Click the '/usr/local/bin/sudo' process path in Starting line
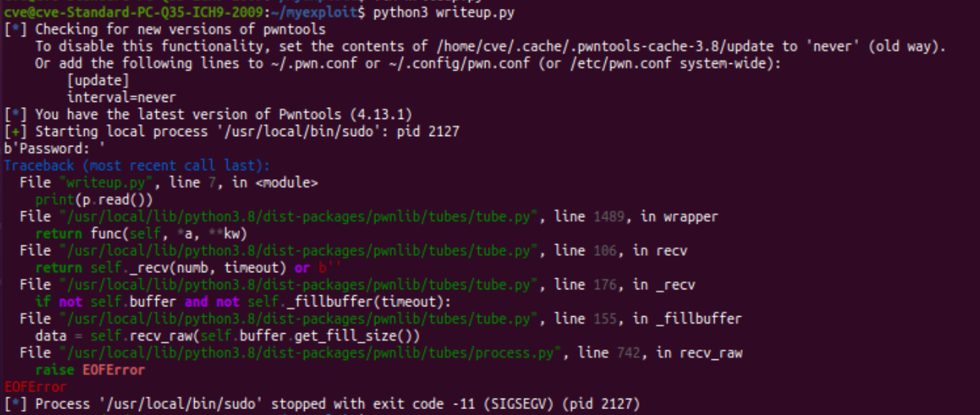Viewport: 980px width, 415px height. [x=306, y=132]
